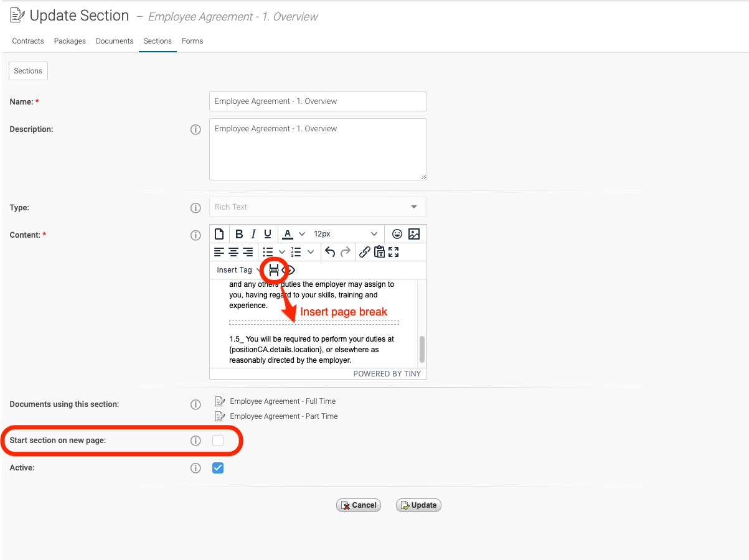Click the POWERED BY TINY link
749x560 pixels.
pos(387,374)
